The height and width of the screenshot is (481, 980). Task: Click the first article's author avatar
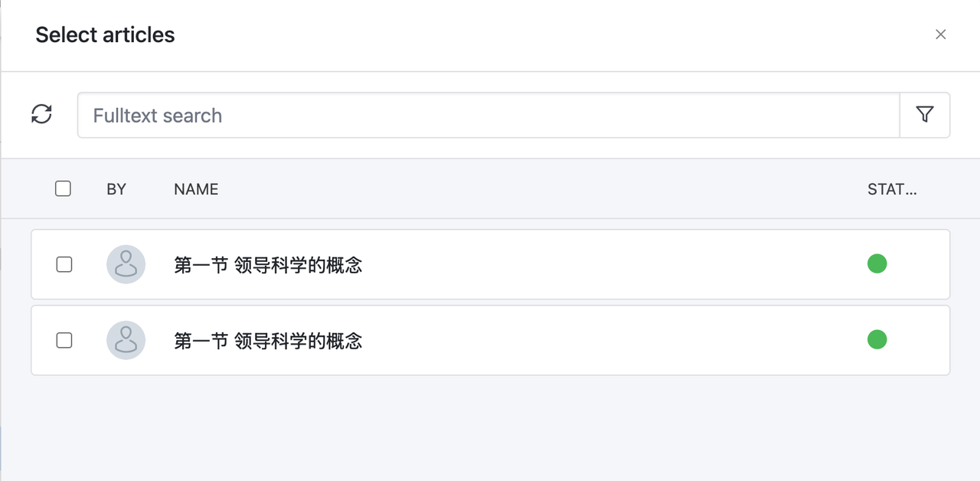[126, 264]
